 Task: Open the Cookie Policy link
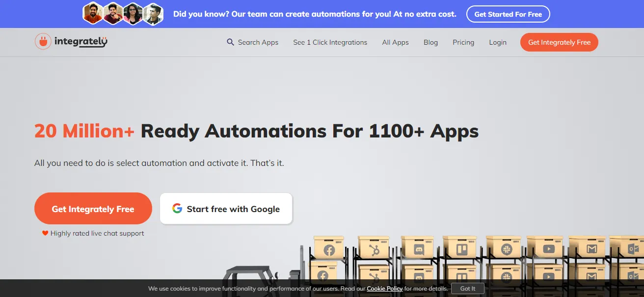pyautogui.click(x=385, y=289)
